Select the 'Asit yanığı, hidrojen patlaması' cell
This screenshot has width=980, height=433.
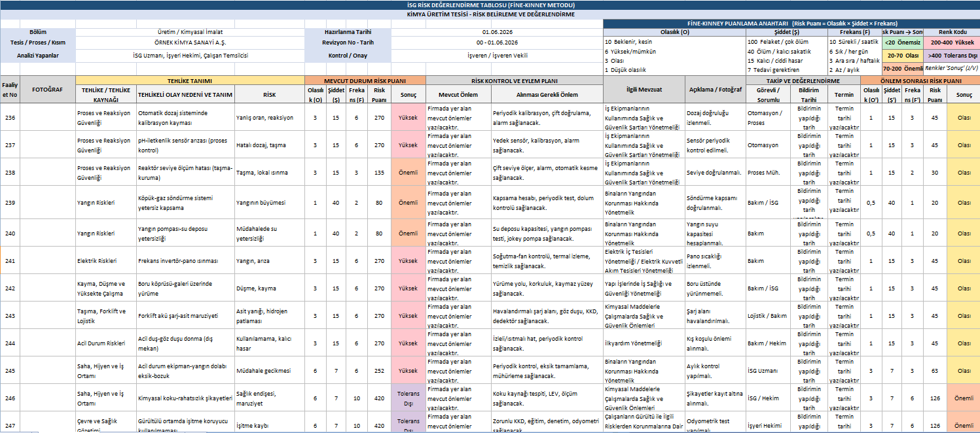[x=270, y=315]
